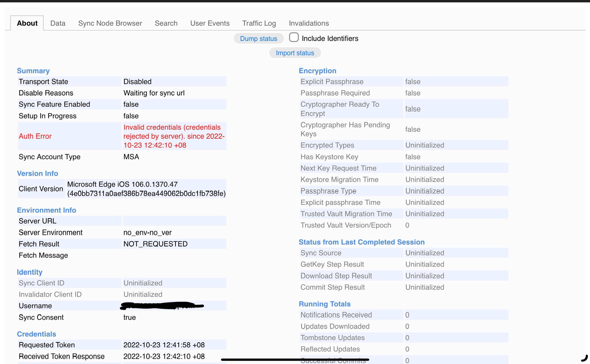Screen dimensions: 590x364
Task: Switch to the About tab
Action: coord(27,23)
